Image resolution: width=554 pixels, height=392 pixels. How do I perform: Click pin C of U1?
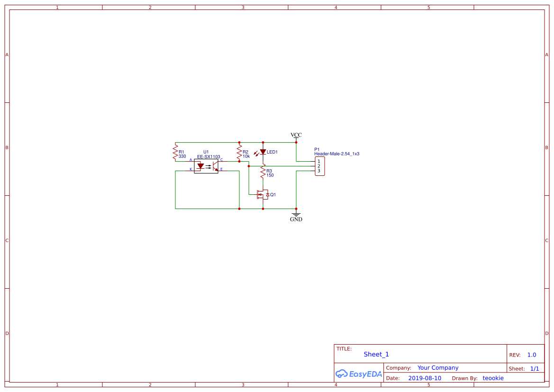pyautogui.click(x=221, y=160)
